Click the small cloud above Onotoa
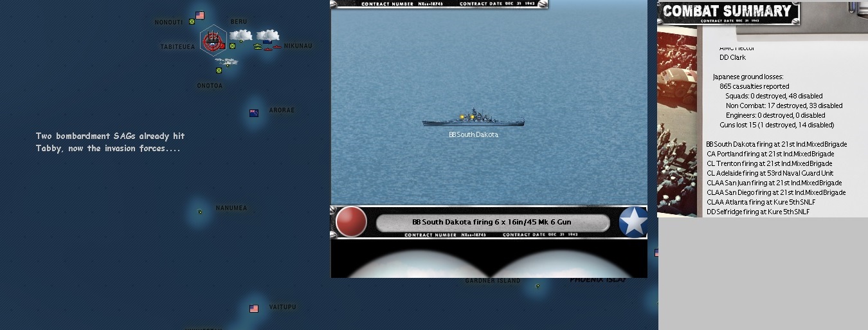868x330 pixels. (x=226, y=62)
